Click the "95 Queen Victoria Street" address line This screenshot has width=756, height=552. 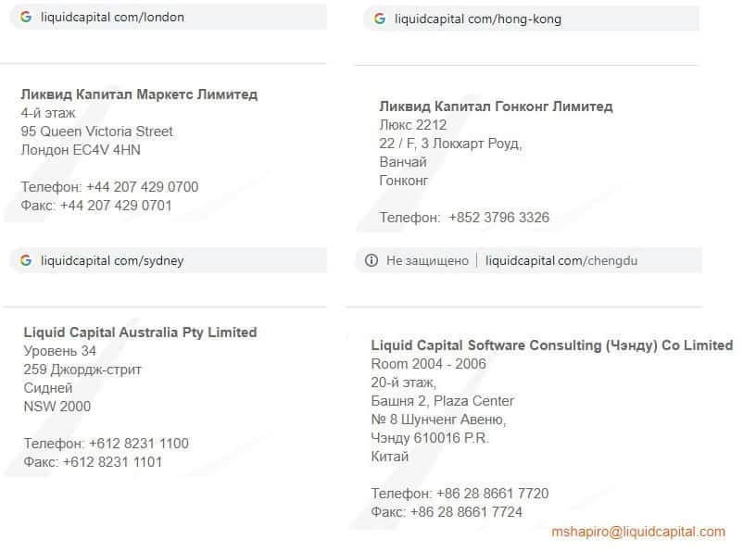point(97,132)
